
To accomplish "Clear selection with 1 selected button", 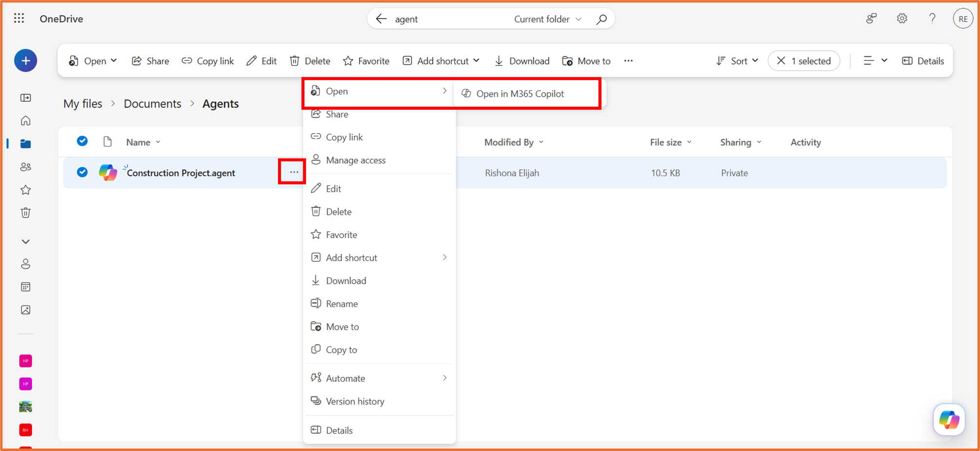I will 804,61.
